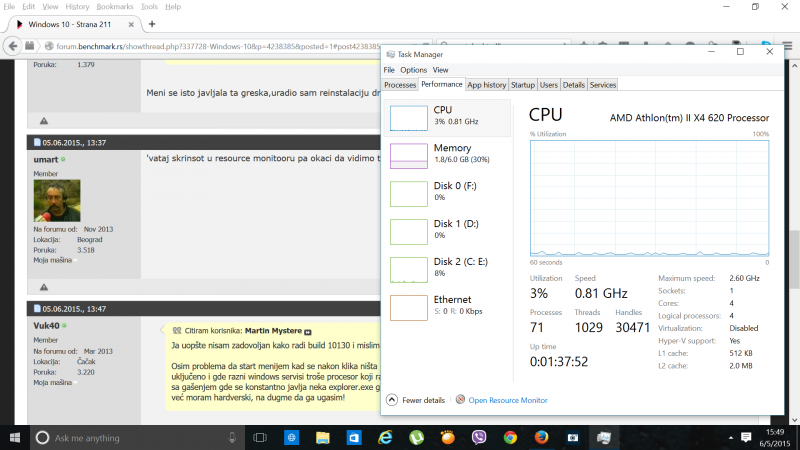Viewport: 800px width, 450px height.
Task: Select the Disk 0 (F:) graph icon
Action: pyautogui.click(x=409, y=194)
